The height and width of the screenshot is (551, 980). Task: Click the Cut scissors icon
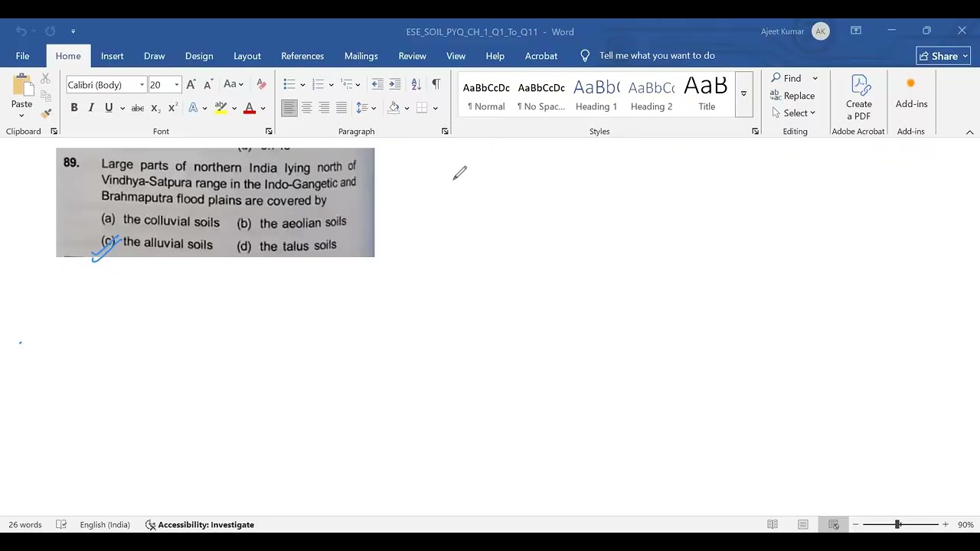[46, 79]
